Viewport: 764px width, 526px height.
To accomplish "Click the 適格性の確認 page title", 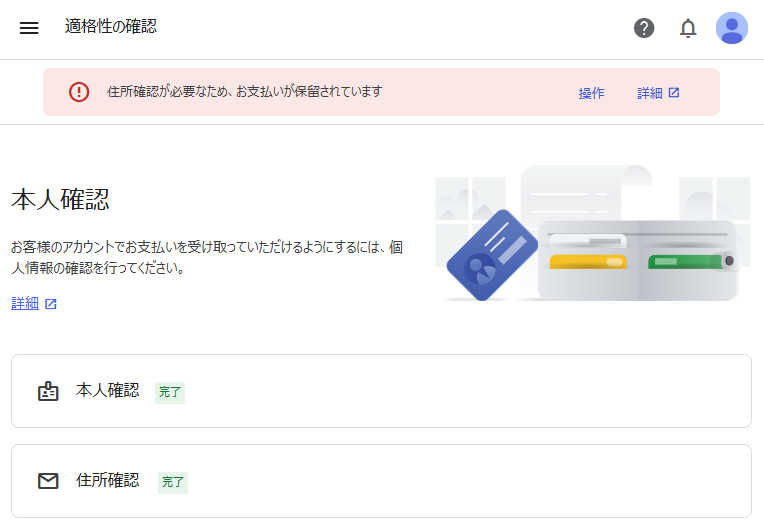I will click(111, 26).
